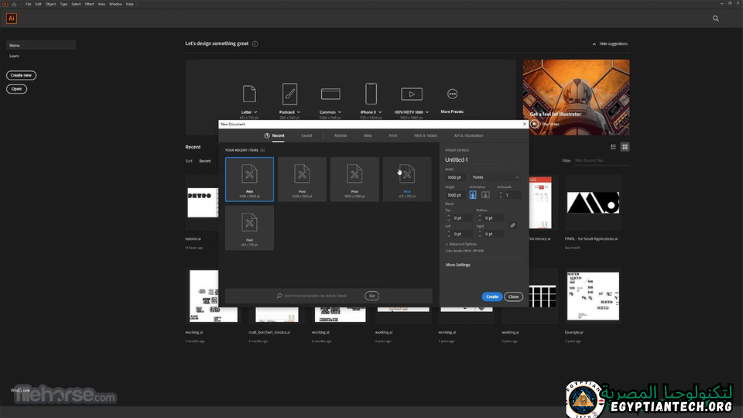This screenshot has height=418, width=743.
Task: Open the Sort Recent dropdown
Action: (205, 161)
